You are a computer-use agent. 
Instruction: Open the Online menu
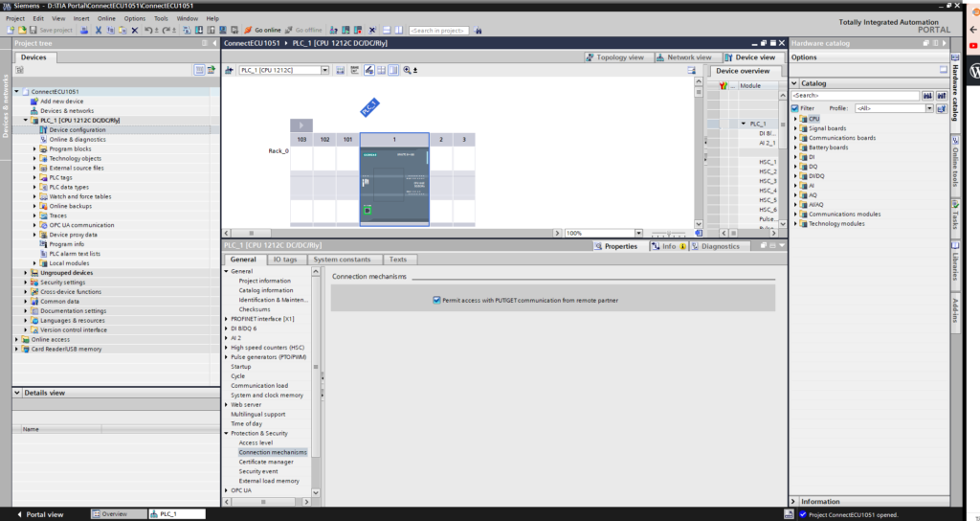click(x=106, y=19)
